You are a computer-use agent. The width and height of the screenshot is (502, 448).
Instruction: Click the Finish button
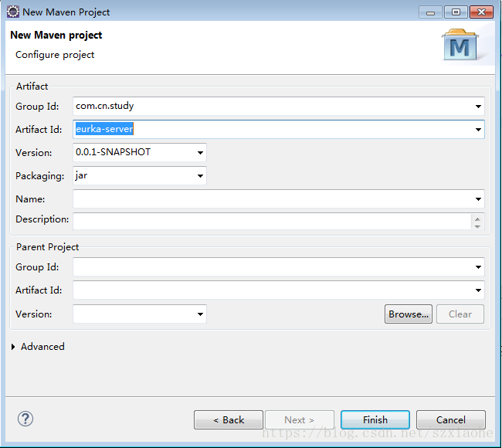click(375, 420)
